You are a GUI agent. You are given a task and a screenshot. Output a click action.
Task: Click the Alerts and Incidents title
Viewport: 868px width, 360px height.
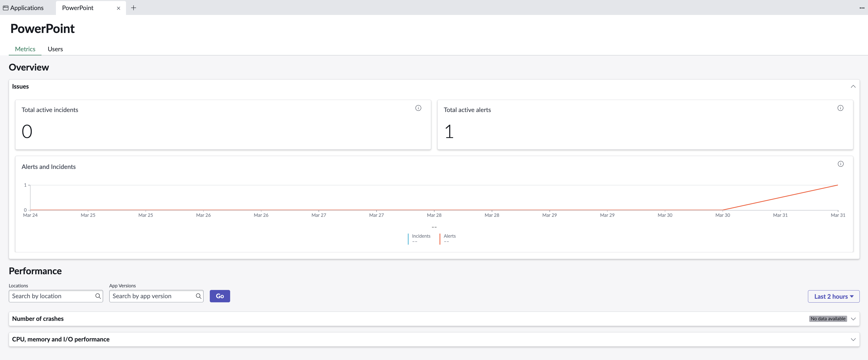(48, 167)
